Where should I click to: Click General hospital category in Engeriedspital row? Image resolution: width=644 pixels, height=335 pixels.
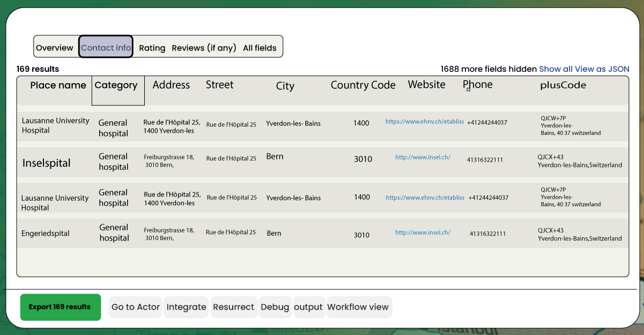click(x=114, y=232)
